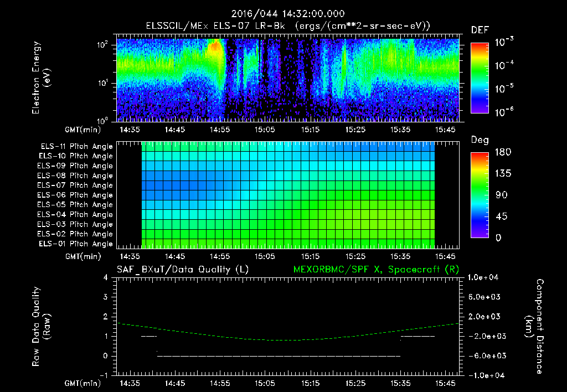This screenshot has height=392, width=567.
Task: Select the ELS-08 Pitch Angle row label
Action: coord(75,176)
